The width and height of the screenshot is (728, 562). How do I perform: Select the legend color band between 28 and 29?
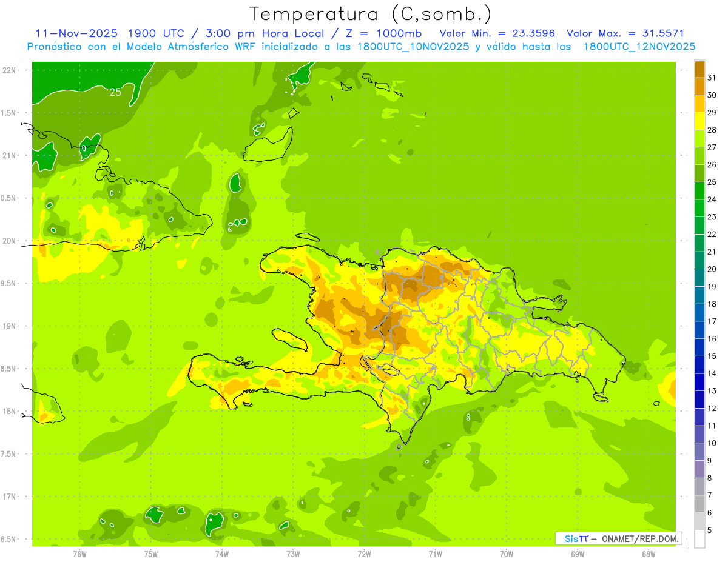point(699,121)
